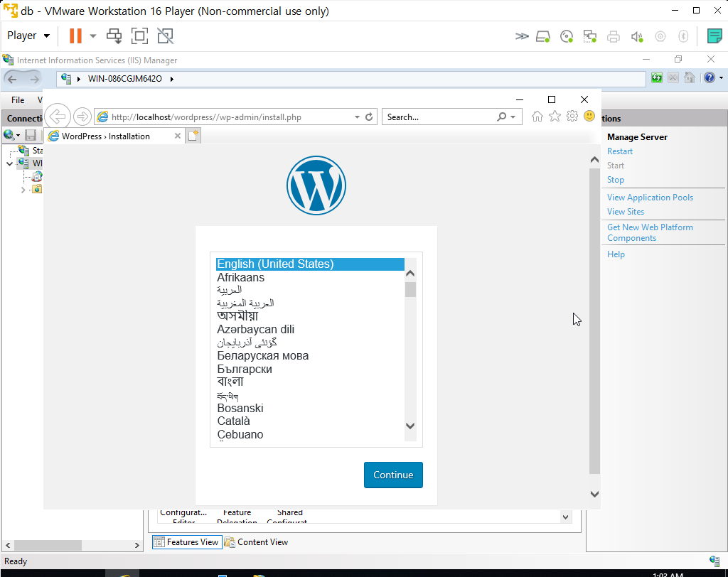Open the IIS Manager help icon
The height and width of the screenshot is (577, 728).
point(710,77)
